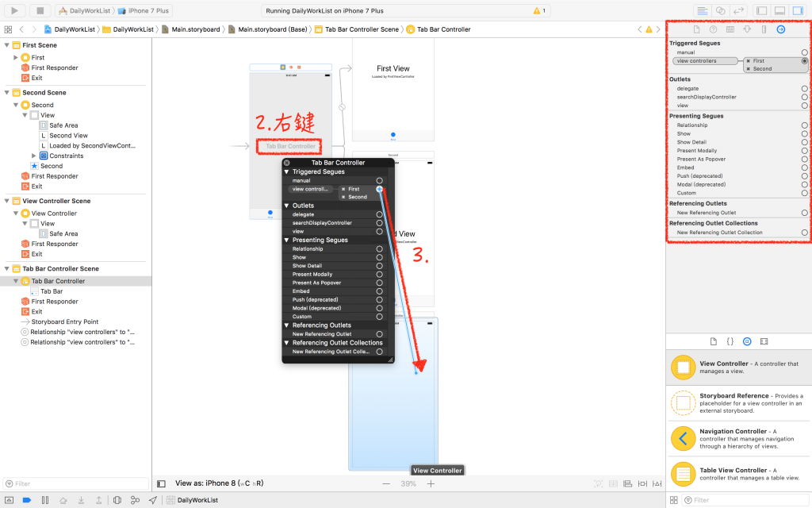Toggle the Debug area visibility

(x=780, y=10)
